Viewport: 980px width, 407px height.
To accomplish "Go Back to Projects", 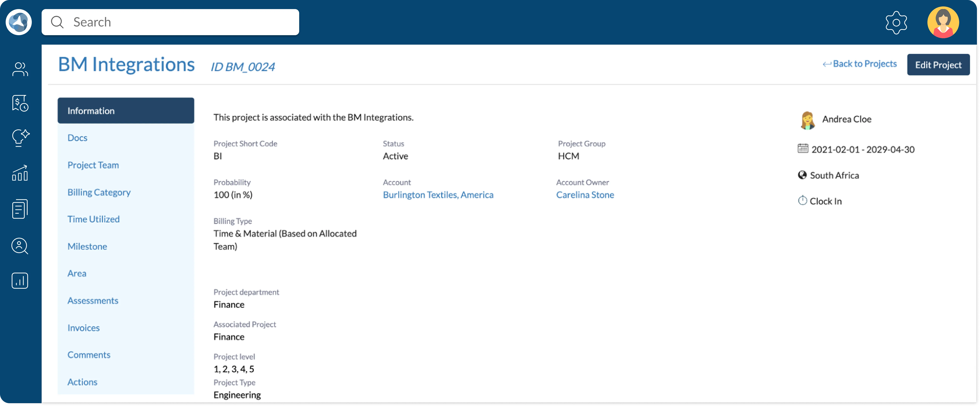I will coord(859,64).
